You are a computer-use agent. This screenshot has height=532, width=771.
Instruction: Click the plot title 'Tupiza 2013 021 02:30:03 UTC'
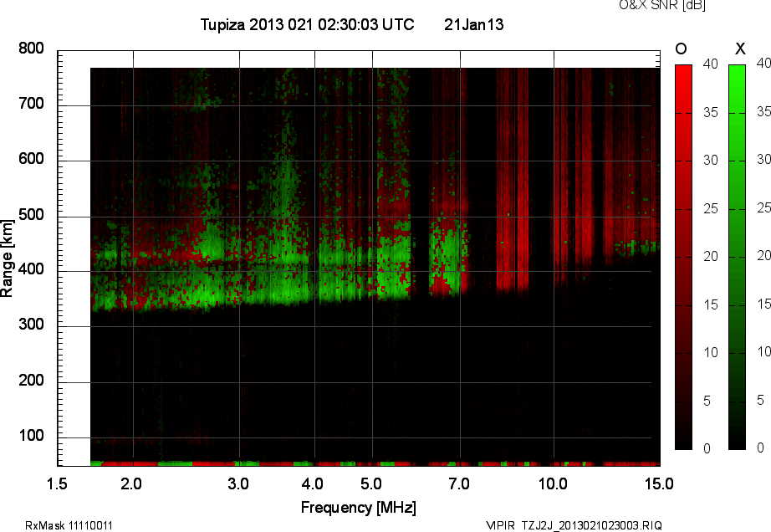coord(308,24)
